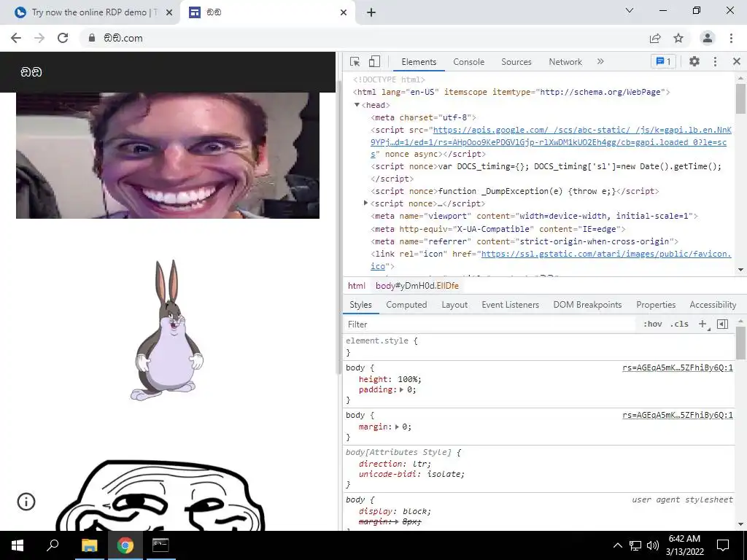747x560 pixels.
Task: Open DevTools customize menu (three dots)
Action: tap(715, 61)
